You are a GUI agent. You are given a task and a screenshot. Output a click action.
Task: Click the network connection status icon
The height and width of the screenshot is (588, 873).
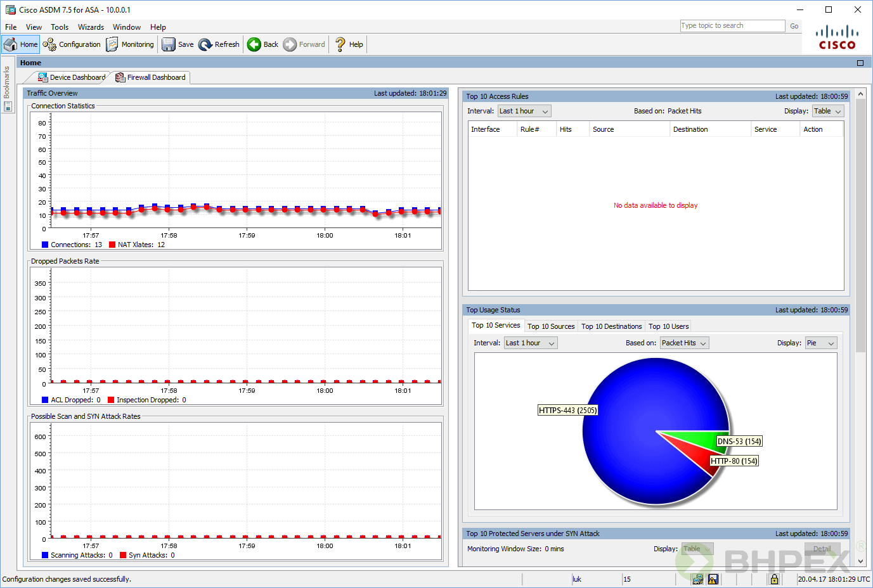click(698, 579)
